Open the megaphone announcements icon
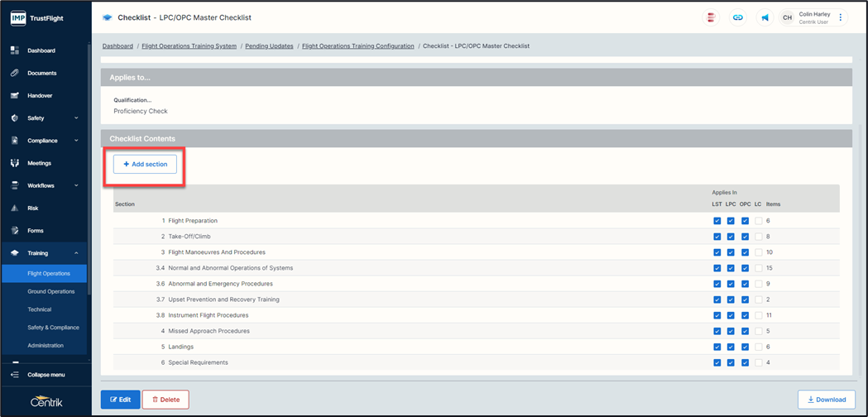Image resolution: width=868 pixels, height=417 pixels. tap(765, 17)
